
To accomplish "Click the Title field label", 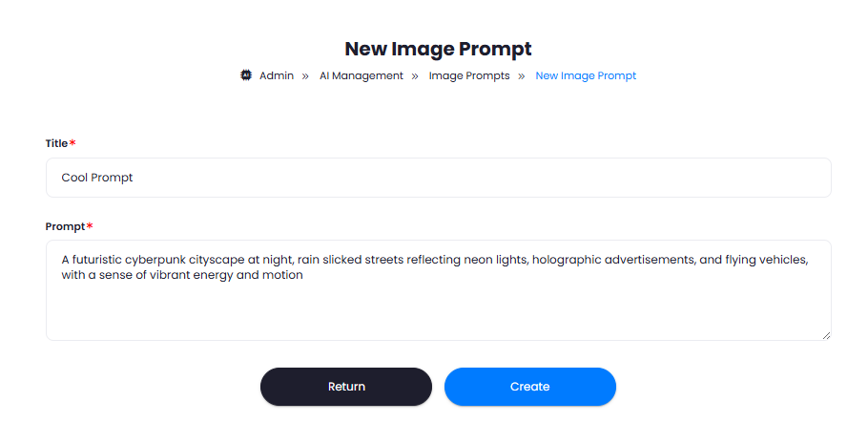I will click(56, 143).
